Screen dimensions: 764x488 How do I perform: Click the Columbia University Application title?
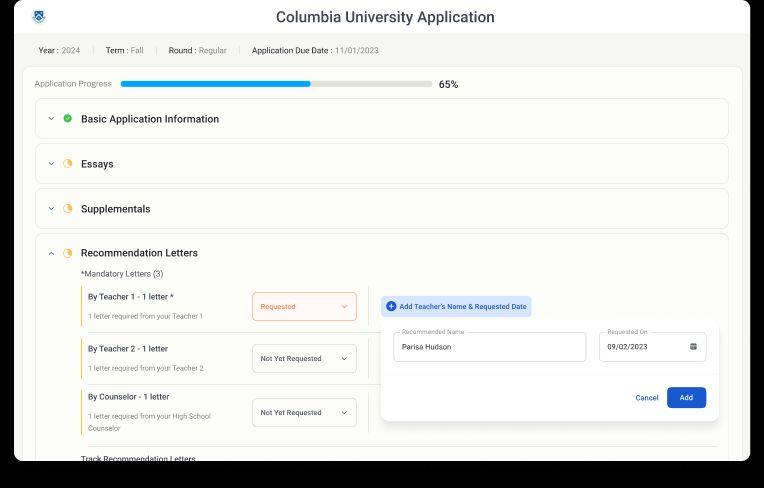(385, 17)
